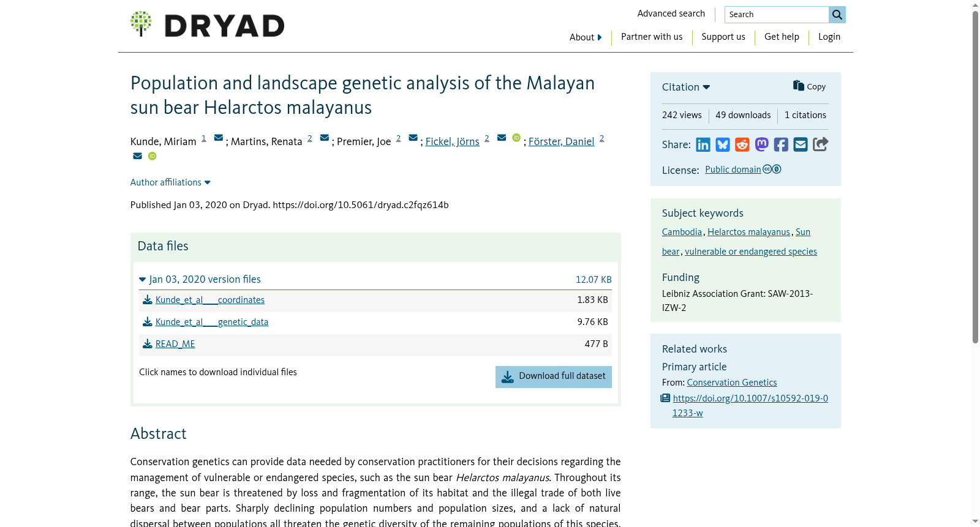
Task: Go to Dryad home via logo
Action: pos(208,24)
